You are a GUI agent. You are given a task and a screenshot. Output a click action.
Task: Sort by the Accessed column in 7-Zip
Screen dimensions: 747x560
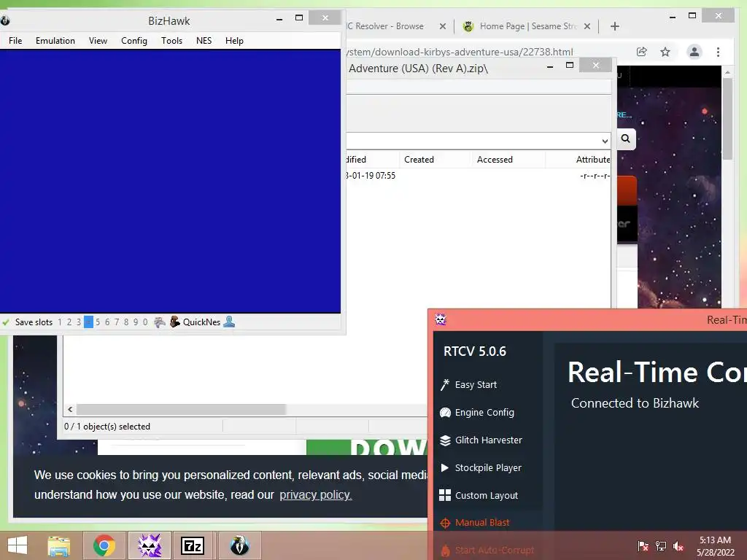click(x=508, y=160)
